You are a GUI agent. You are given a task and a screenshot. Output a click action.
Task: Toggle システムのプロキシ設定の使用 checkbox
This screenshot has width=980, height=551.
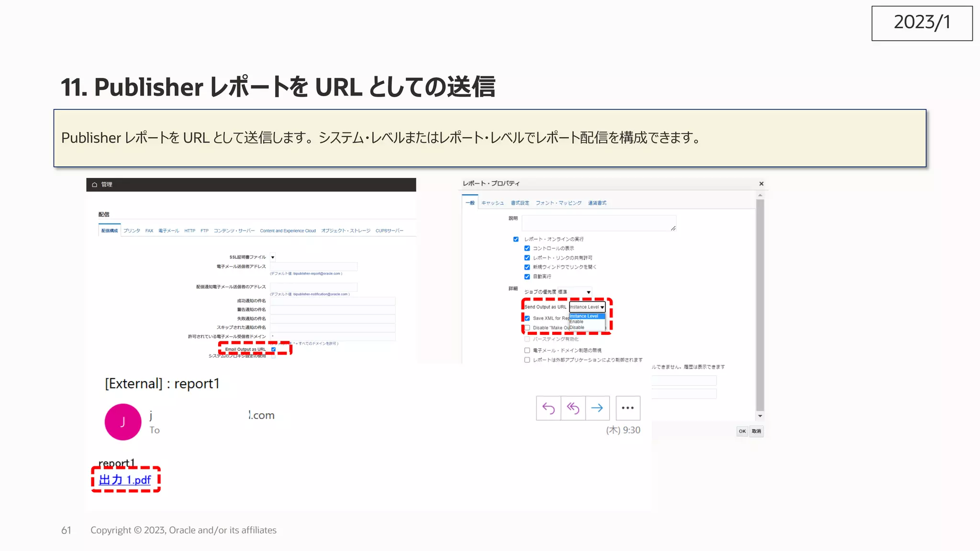(x=273, y=356)
